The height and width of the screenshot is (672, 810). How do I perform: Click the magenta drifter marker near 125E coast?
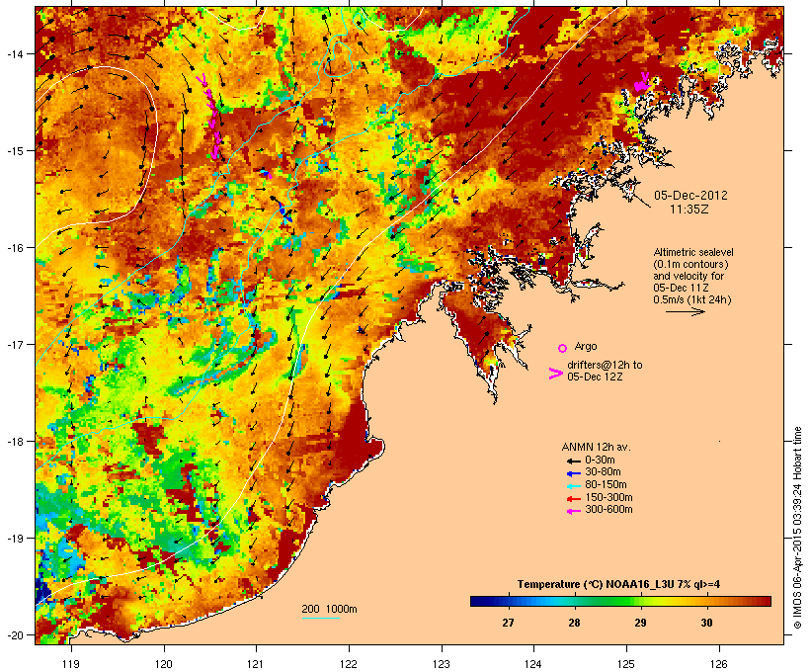point(642,83)
